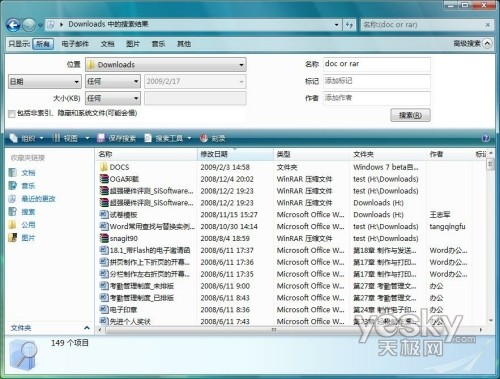The width and height of the screenshot is (500, 379).
Task: Open the date filter type dropdown
Action: 44,82
